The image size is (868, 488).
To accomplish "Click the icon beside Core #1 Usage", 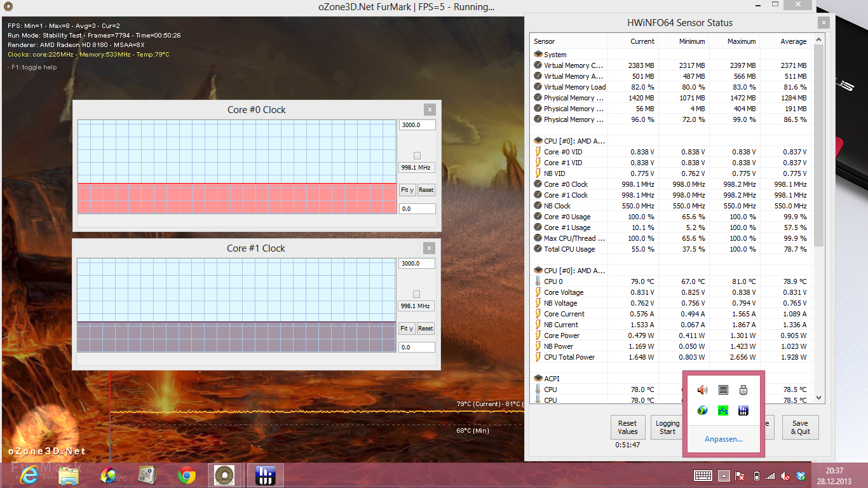I will (x=538, y=227).
